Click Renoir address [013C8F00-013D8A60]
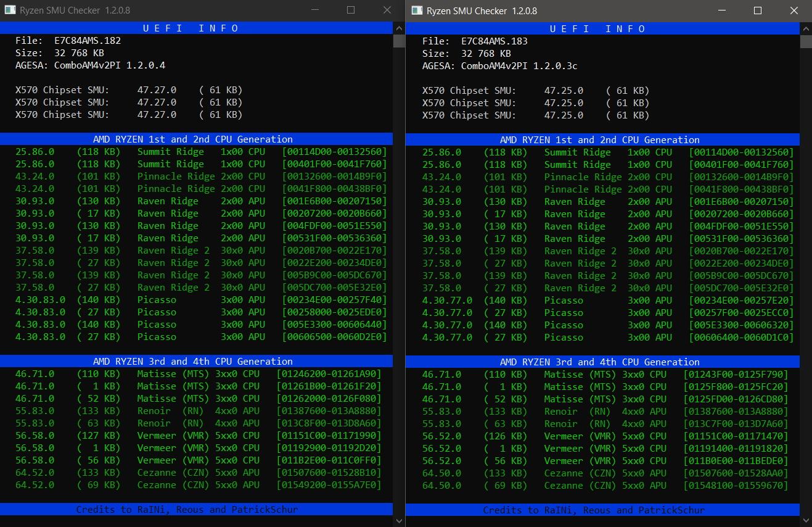 [329, 423]
